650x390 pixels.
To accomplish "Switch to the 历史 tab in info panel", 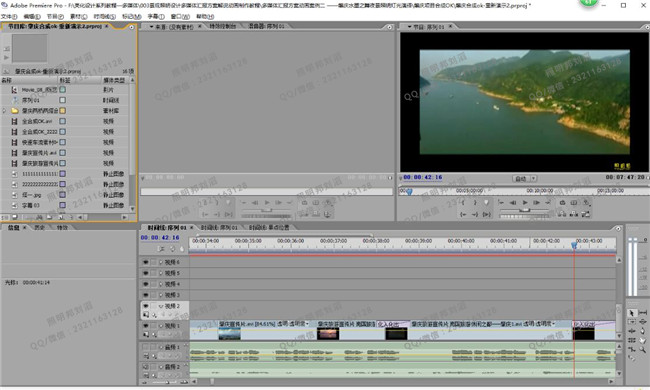I will coord(39,228).
